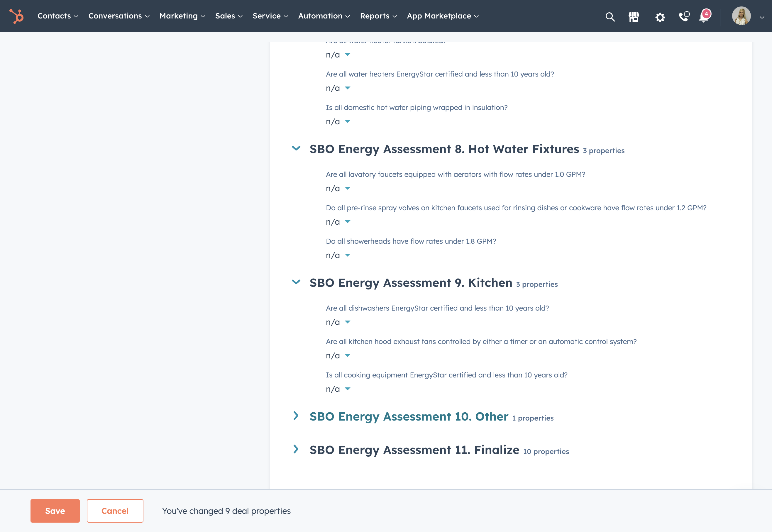Viewport: 772px width, 532px height.
Task: Click "You've changed 9 deal properties" text
Action: [x=226, y=511]
